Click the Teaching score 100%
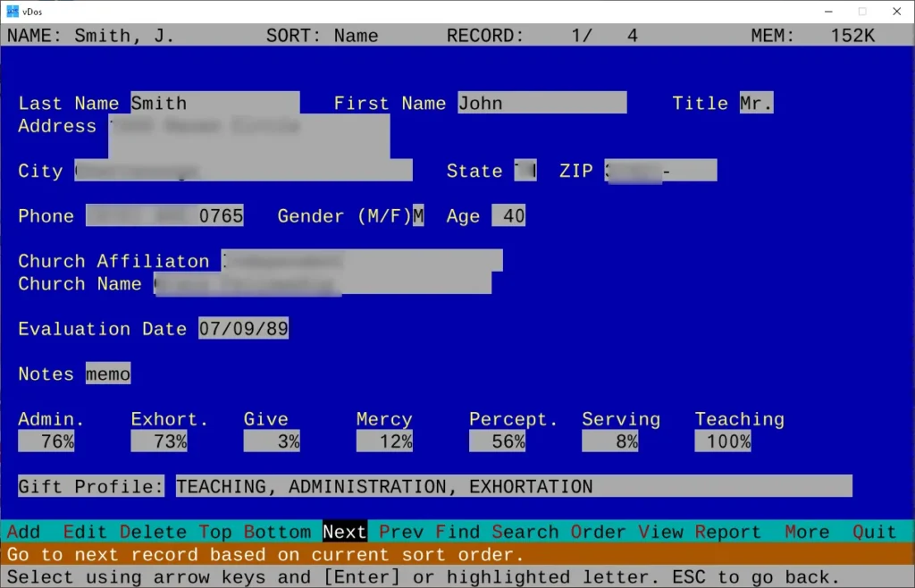915x588 pixels. pyautogui.click(x=722, y=441)
